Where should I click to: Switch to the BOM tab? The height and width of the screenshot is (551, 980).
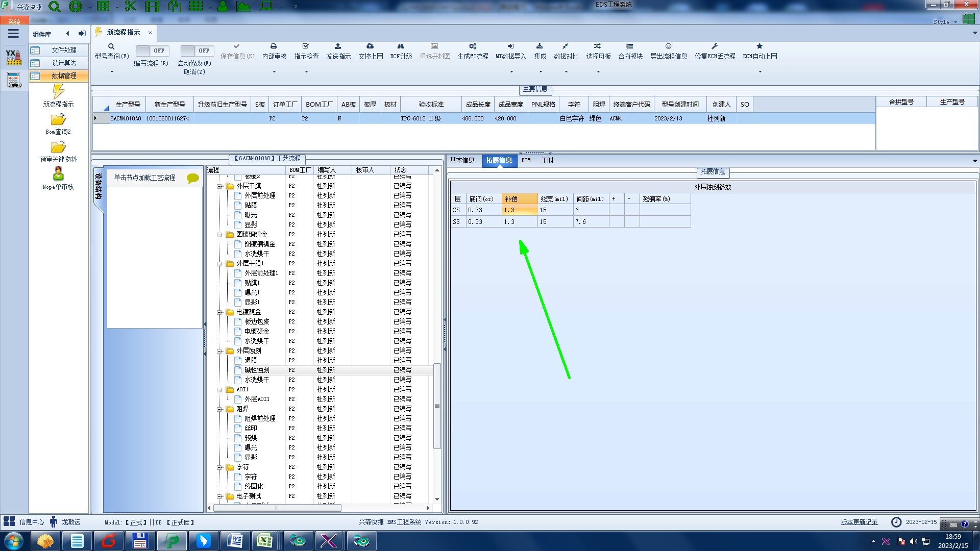coord(526,160)
